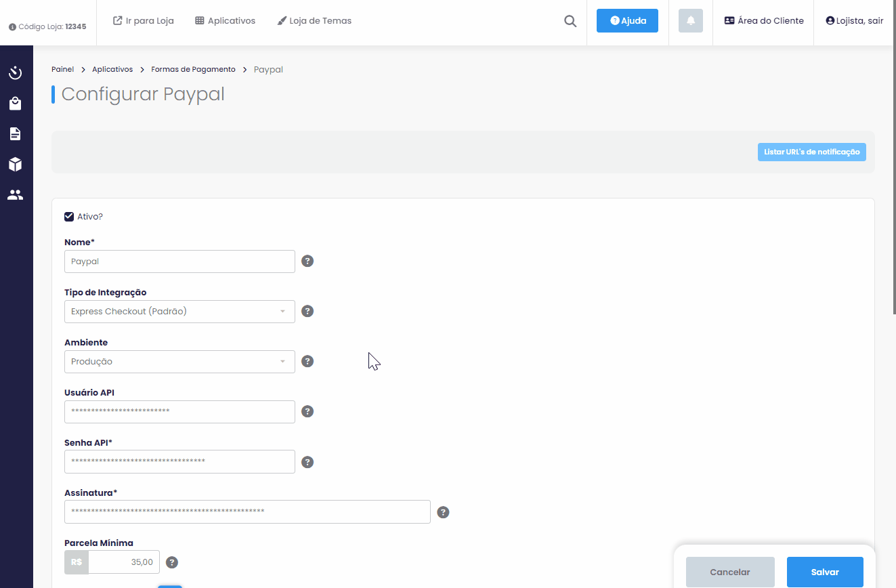This screenshot has width=896, height=588.
Task: Go to Formas de Pagamento breadcrumb
Action: pyautogui.click(x=193, y=70)
